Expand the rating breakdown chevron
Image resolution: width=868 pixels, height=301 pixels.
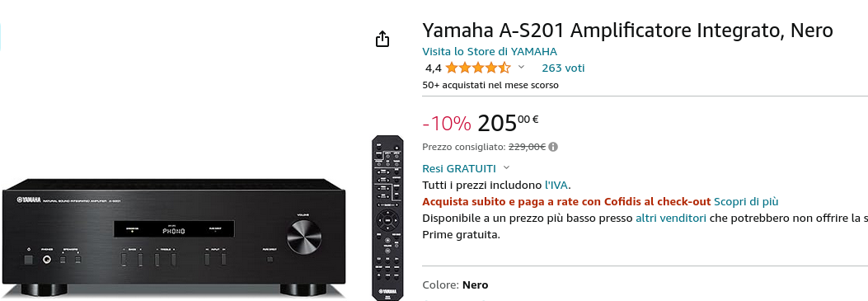[521, 68]
